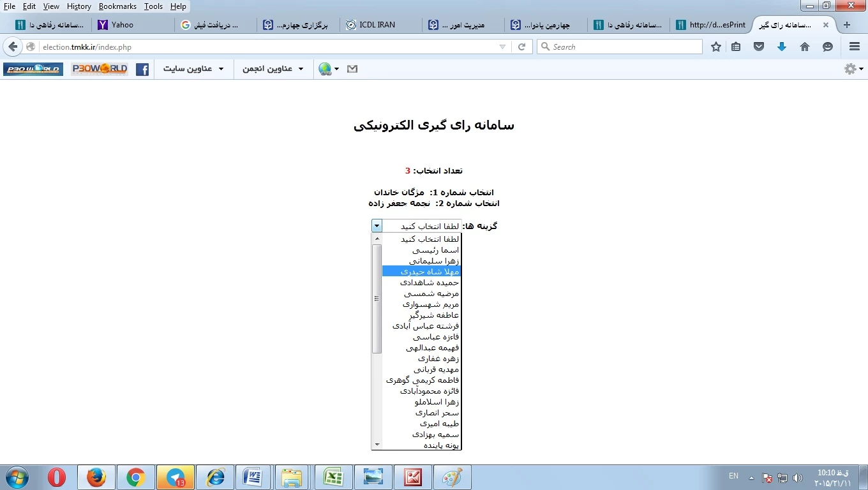Click the Firefox back arrow button
This screenshot has height=490, width=868.
coord(13,47)
